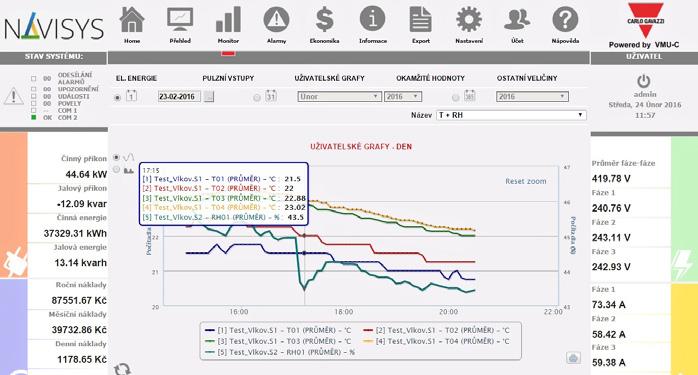The width and height of the screenshot is (698, 375).
Task: Switch to EL. ENERGIE tab
Action: (x=136, y=78)
